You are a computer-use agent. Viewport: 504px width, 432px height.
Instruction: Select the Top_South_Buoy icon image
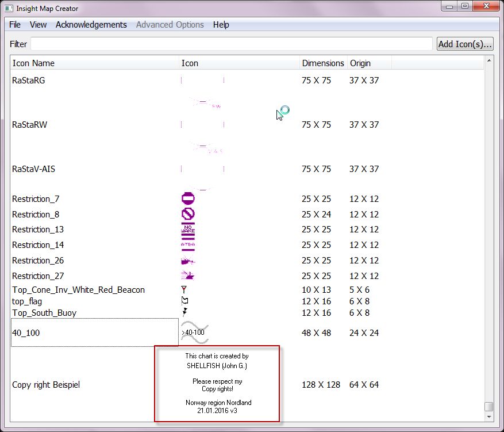(184, 313)
